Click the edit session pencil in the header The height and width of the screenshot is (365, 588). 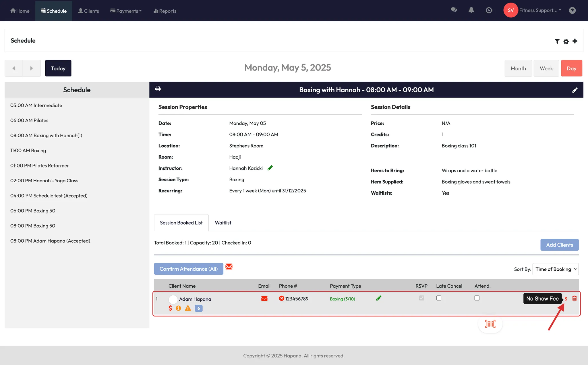(x=575, y=90)
